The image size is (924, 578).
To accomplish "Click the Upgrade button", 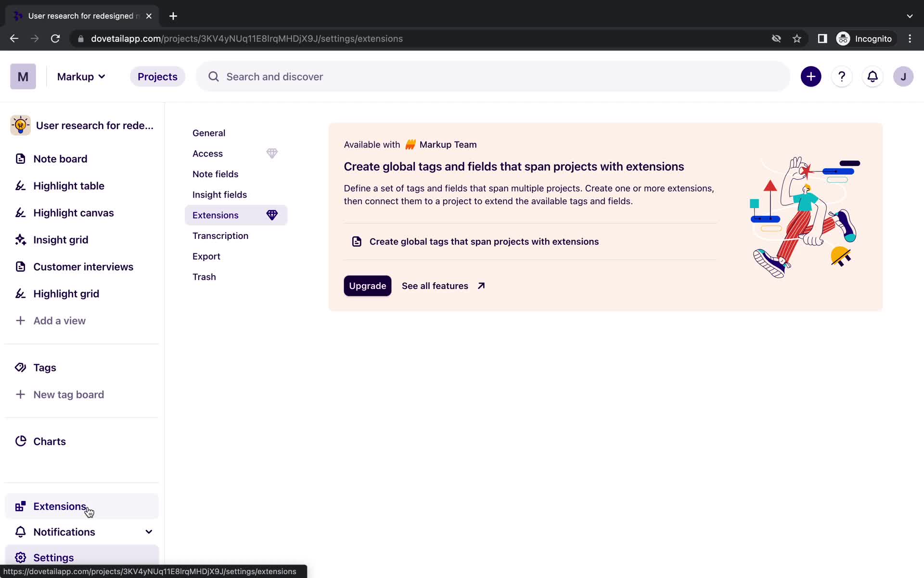I will click(x=368, y=286).
